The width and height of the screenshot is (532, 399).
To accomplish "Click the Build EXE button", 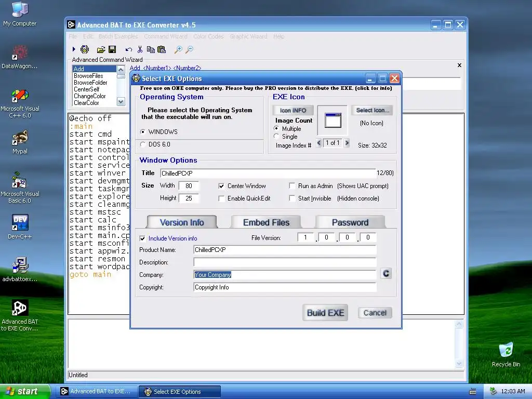I will coord(325,312).
